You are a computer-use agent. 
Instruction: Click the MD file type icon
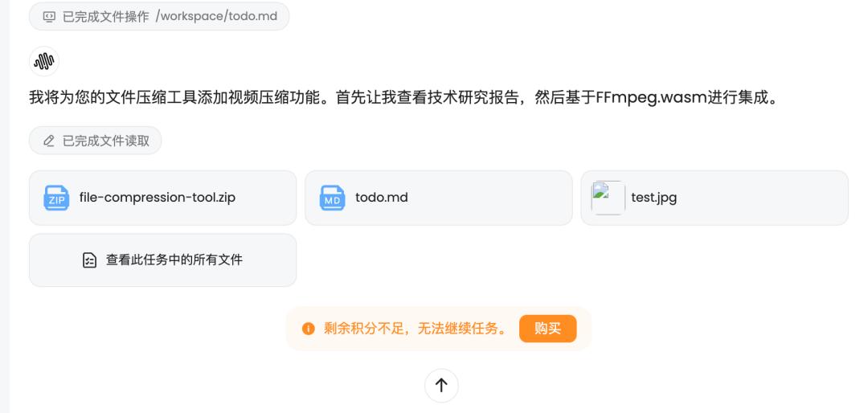[332, 198]
